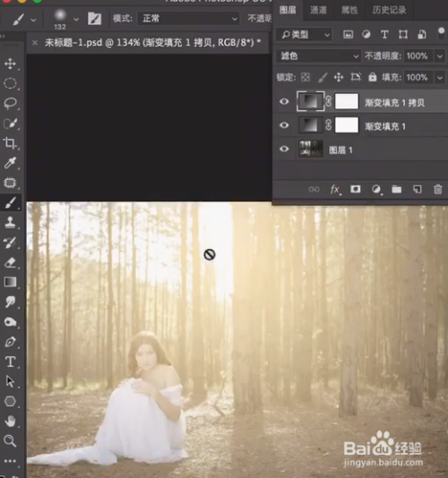Open the edit toolbar three-dots menu
The image size is (448, 478).
click(10, 461)
